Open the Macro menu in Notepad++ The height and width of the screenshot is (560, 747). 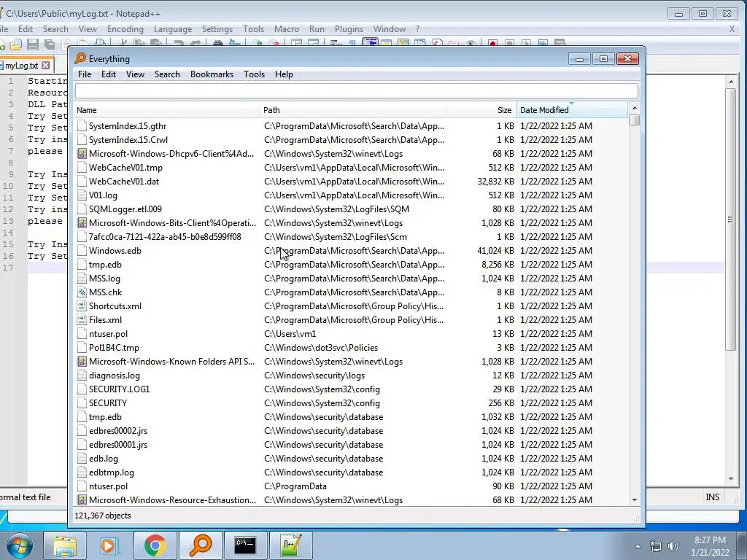(x=286, y=29)
